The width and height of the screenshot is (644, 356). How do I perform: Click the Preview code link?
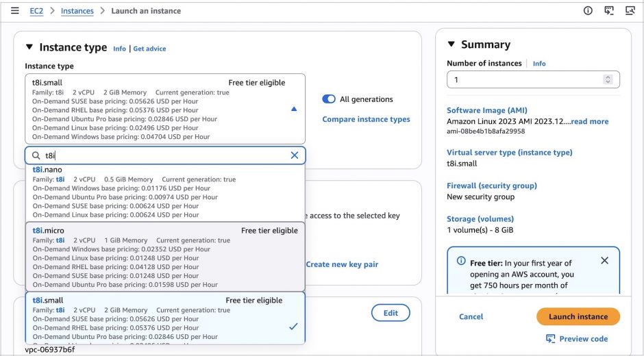click(583, 339)
